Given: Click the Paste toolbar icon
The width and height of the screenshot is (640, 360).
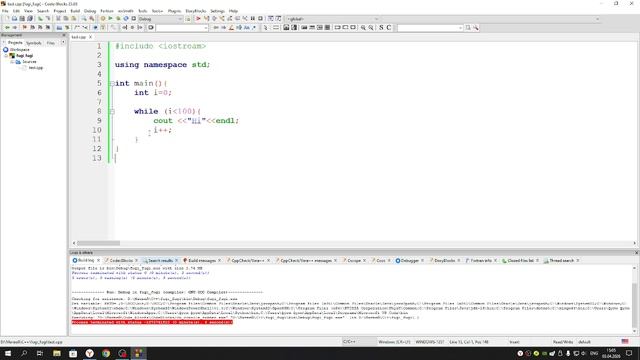Looking at the screenshot, I should tap(73, 19).
